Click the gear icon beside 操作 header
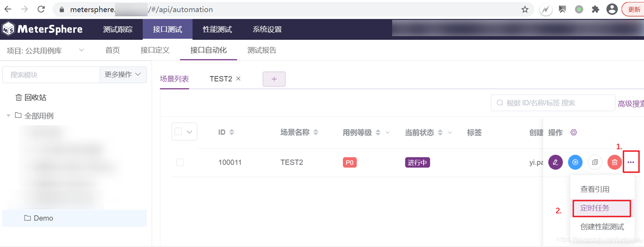 [574, 132]
